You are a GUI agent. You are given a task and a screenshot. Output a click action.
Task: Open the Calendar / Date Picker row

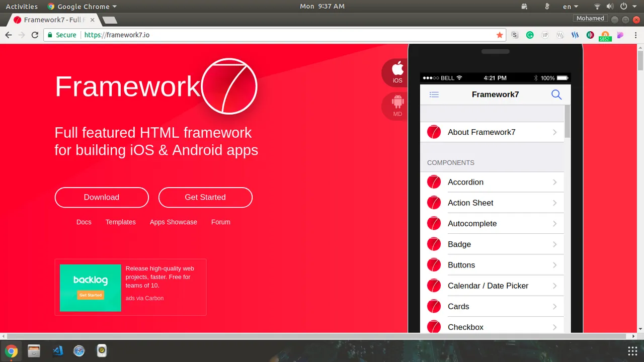(492, 286)
